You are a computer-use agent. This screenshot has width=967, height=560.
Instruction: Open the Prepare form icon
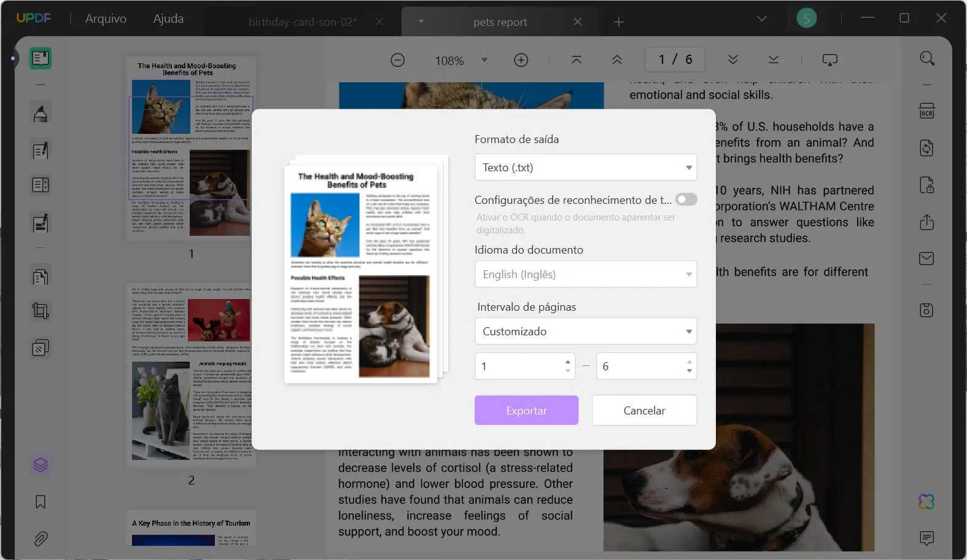(41, 185)
